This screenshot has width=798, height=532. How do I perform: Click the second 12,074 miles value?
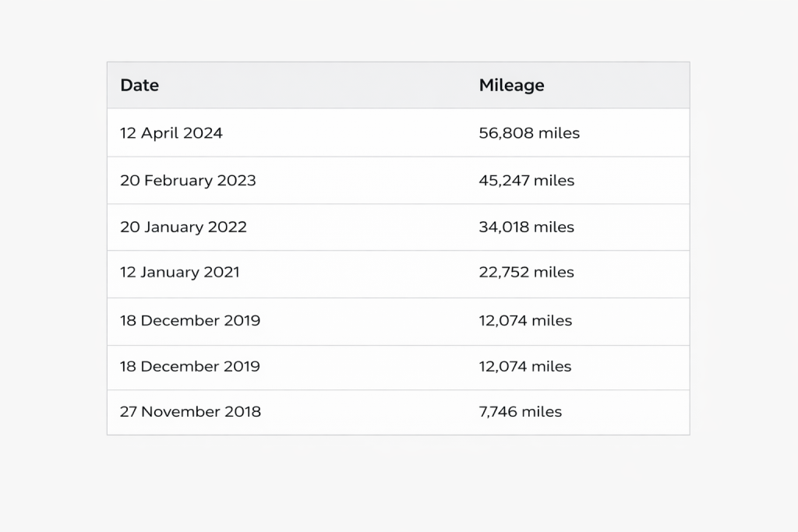point(525,367)
